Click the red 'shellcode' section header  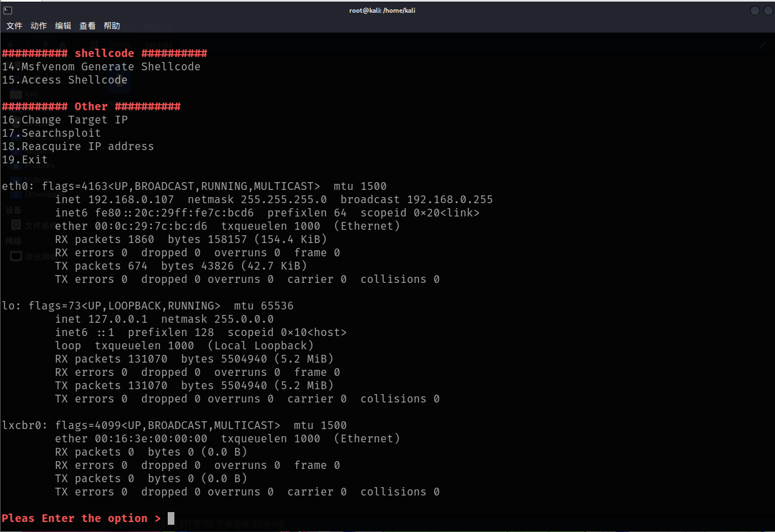[105, 53]
